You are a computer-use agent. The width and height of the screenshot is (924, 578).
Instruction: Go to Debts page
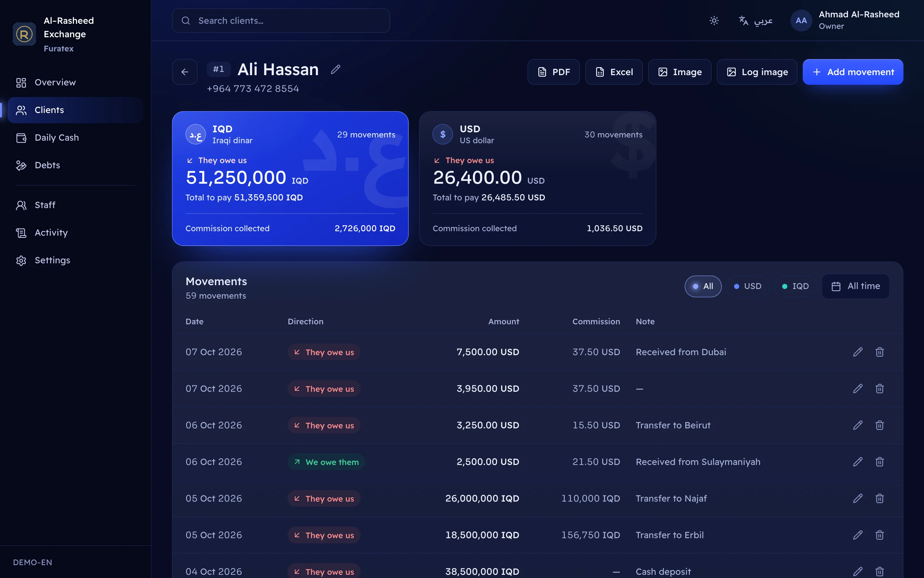[x=76, y=165]
